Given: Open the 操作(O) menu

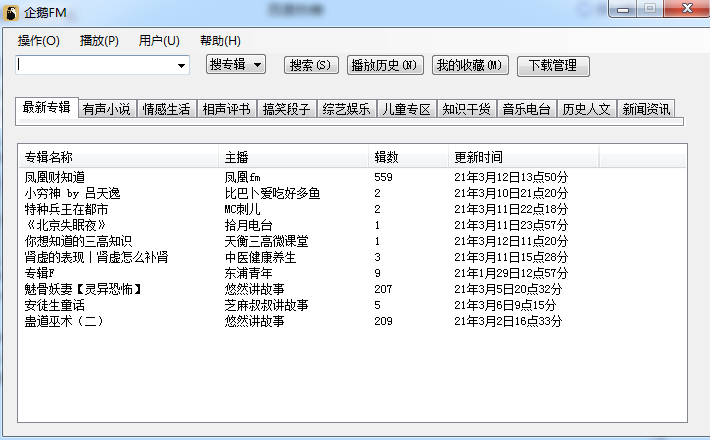Looking at the screenshot, I should click(38, 41).
